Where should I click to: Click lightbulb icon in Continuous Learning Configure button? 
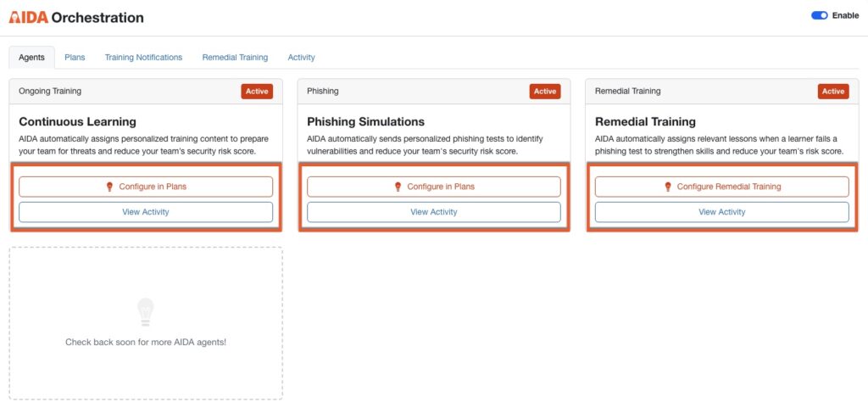coord(109,187)
